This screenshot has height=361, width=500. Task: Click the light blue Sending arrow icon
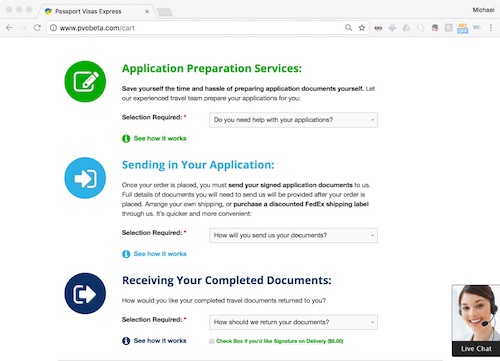[x=85, y=178]
